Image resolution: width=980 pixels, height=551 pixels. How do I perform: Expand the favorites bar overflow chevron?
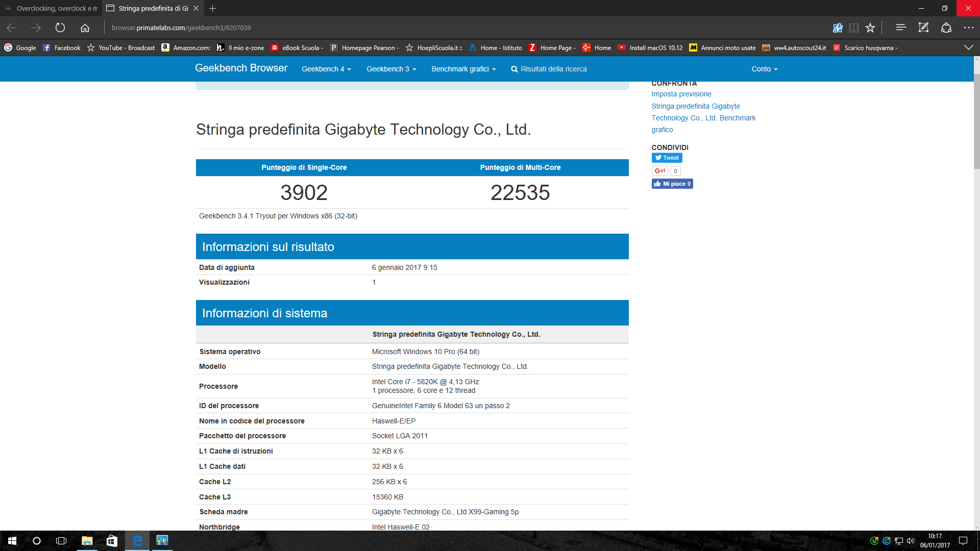pos(968,47)
